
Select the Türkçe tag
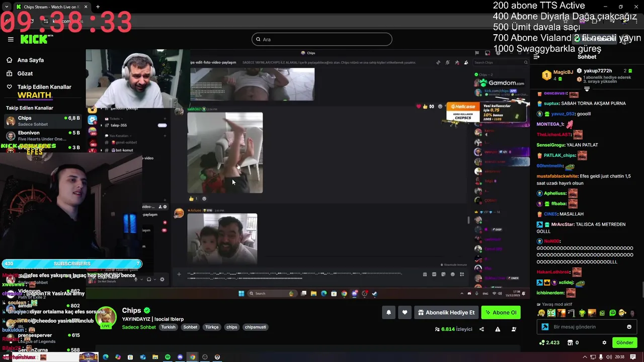point(212,327)
